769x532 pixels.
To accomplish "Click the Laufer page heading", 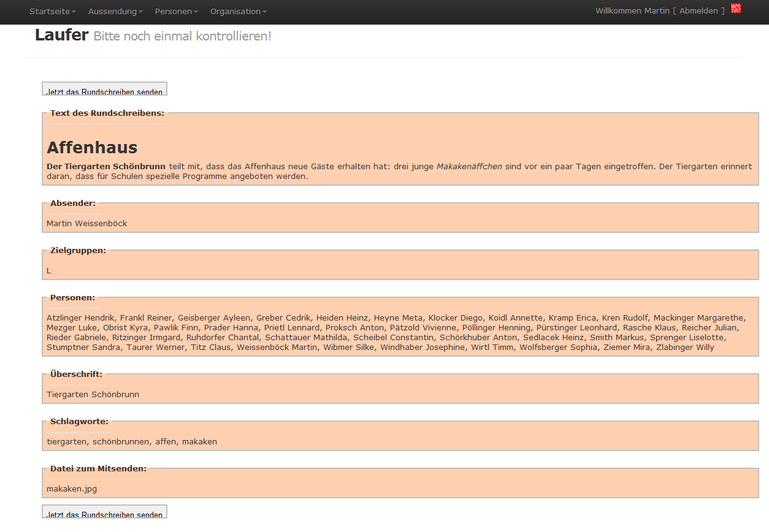I will tap(61, 36).
